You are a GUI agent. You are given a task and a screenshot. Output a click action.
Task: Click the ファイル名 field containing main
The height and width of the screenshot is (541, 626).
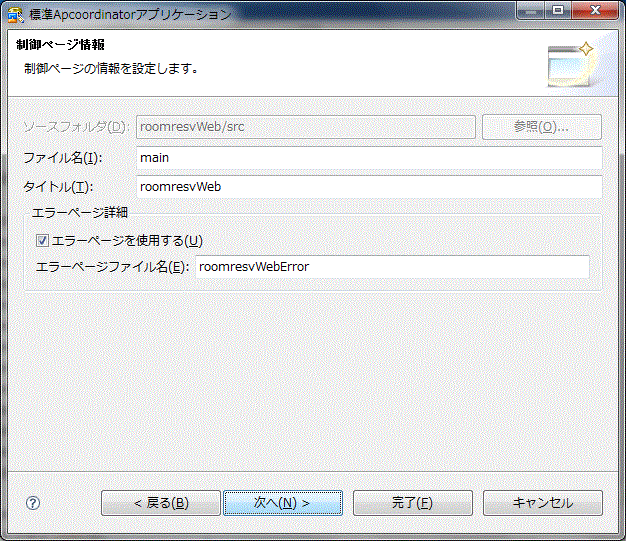[x=369, y=158]
